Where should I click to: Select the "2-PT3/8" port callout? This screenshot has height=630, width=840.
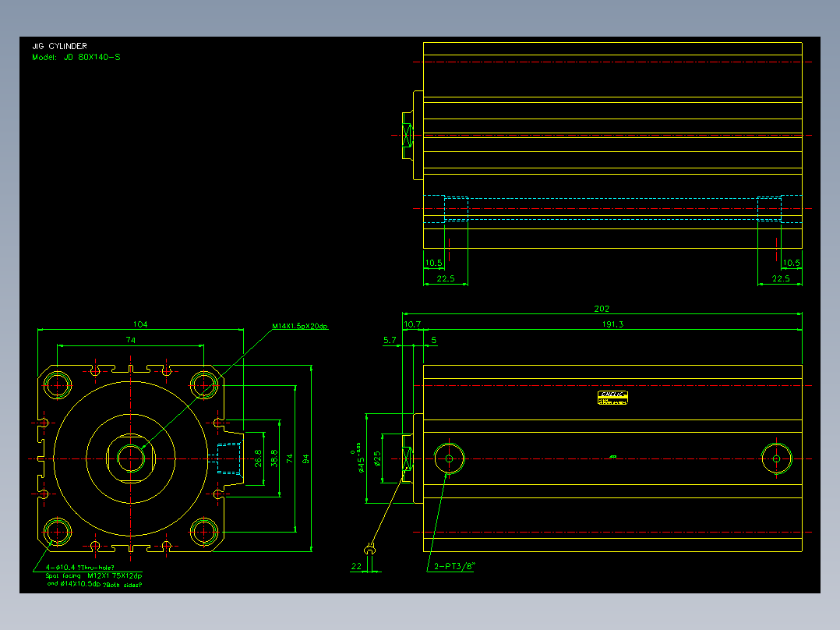coord(455,566)
